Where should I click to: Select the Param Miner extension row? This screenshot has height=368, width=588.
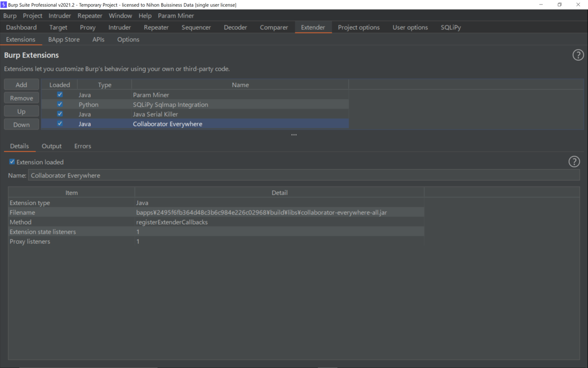click(195, 95)
